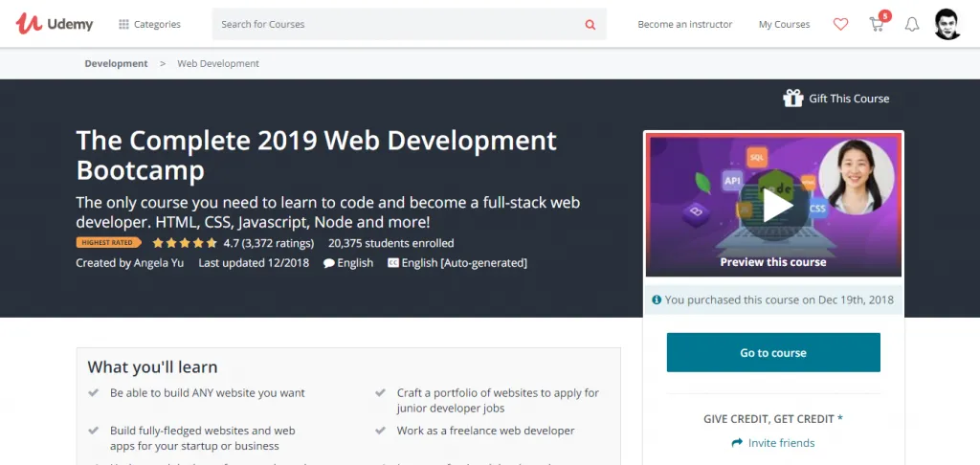Click the gift box icon

pos(792,99)
